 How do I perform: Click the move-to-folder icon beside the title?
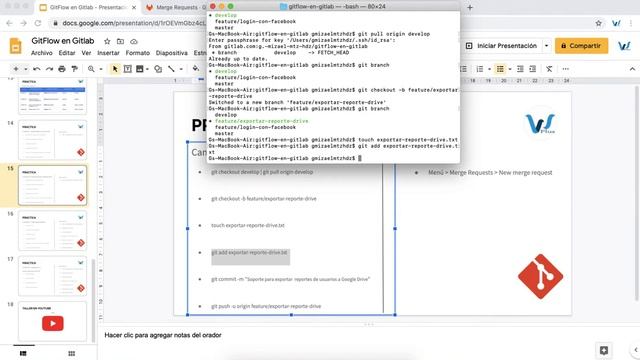coord(120,41)
